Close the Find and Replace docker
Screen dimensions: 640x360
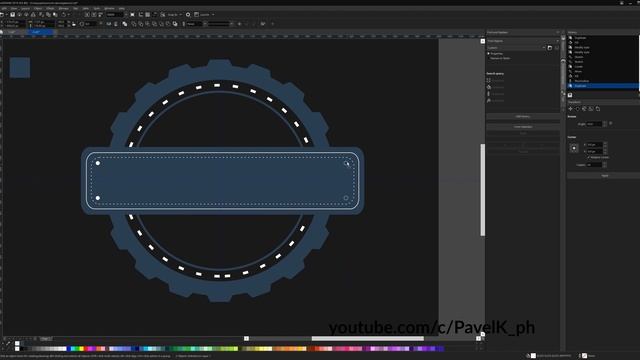[x=558, y=32]
